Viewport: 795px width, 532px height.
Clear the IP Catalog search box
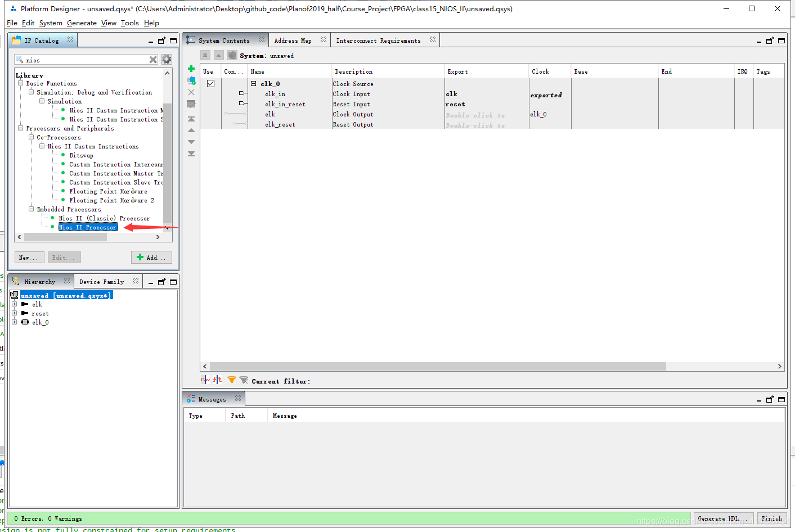pos(153,60)
